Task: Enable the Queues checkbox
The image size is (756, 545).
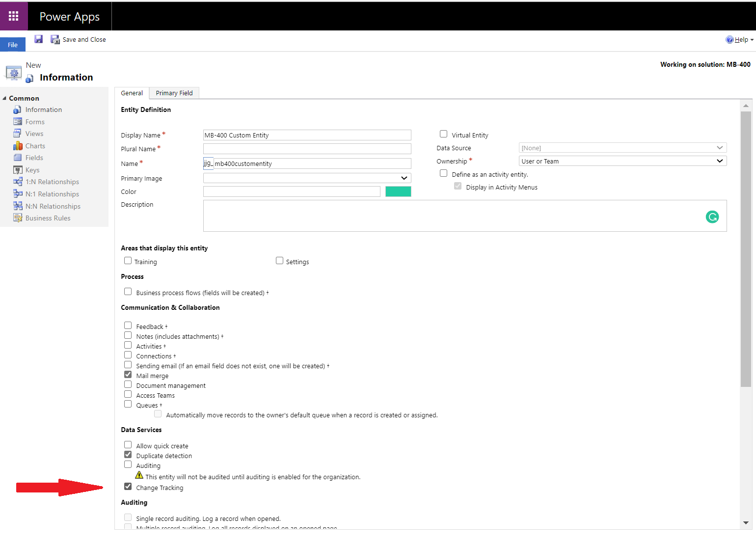Action: (x=128, y=404)
